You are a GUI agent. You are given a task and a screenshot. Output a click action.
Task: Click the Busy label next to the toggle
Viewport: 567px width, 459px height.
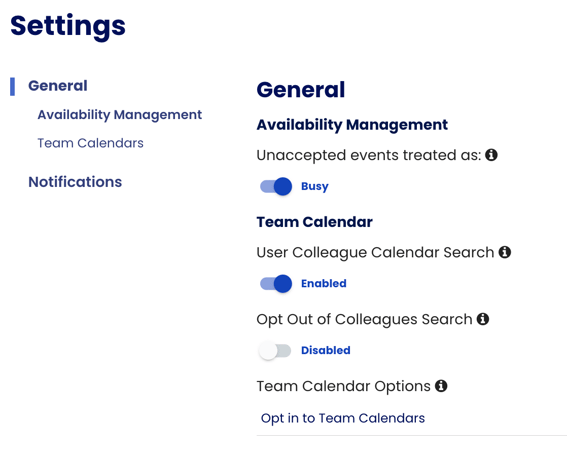coord(315,187)
